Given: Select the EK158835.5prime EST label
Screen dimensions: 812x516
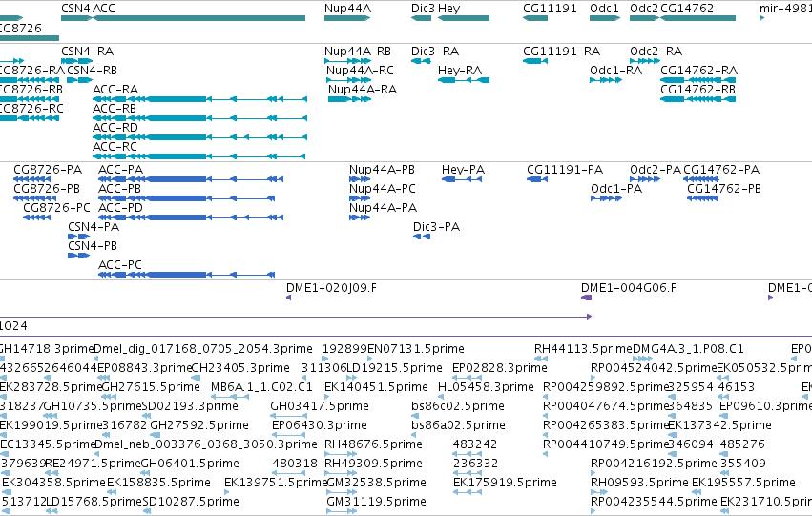Looking at the screenshot, I should point(158,483).
